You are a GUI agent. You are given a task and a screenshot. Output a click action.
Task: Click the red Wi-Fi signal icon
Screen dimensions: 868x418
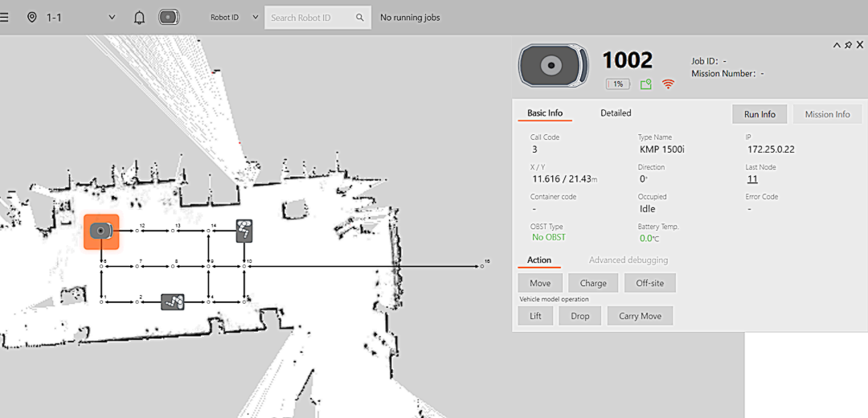coord(668,84)
